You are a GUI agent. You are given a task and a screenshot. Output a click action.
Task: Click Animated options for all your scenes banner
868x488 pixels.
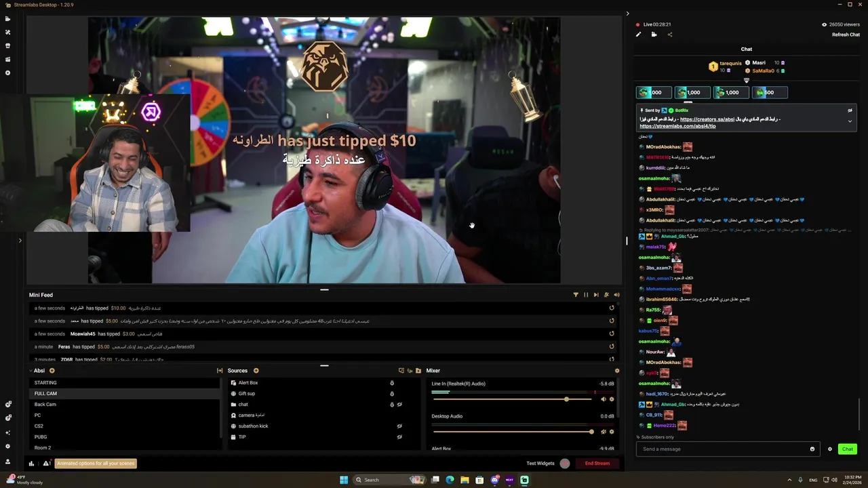coord(96,464)
